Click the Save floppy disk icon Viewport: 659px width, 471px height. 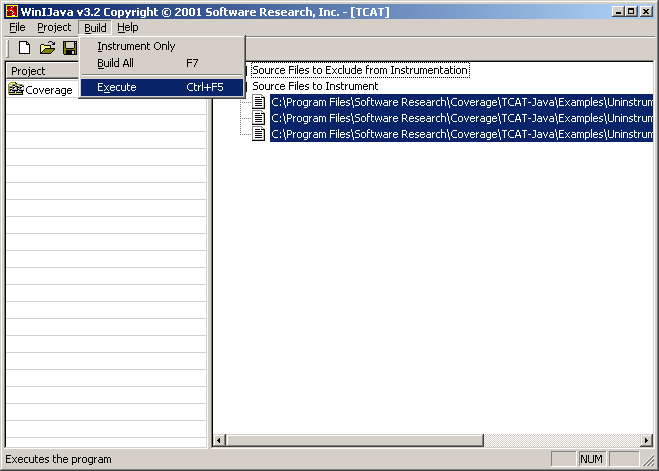click(x=70, y=48)
